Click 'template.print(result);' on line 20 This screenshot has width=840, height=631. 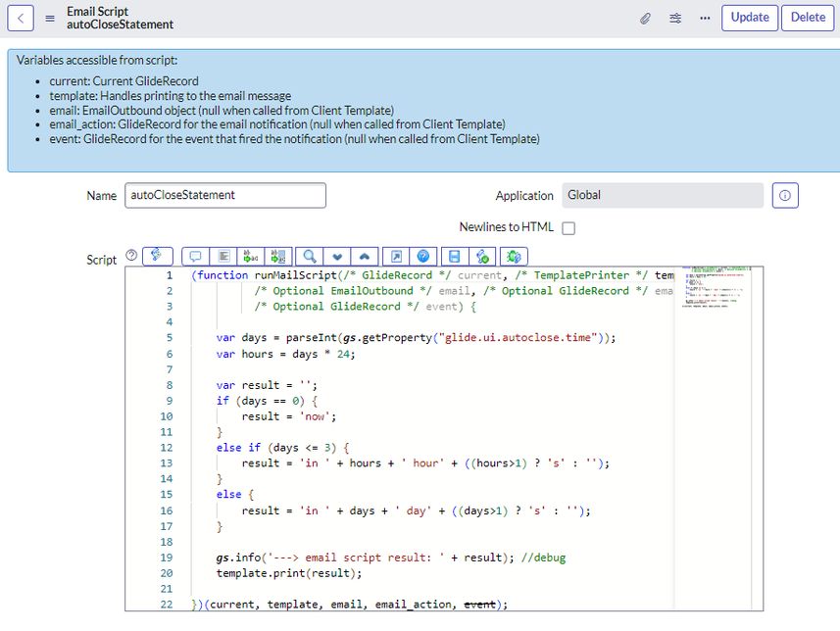click(x=289, y=573)
